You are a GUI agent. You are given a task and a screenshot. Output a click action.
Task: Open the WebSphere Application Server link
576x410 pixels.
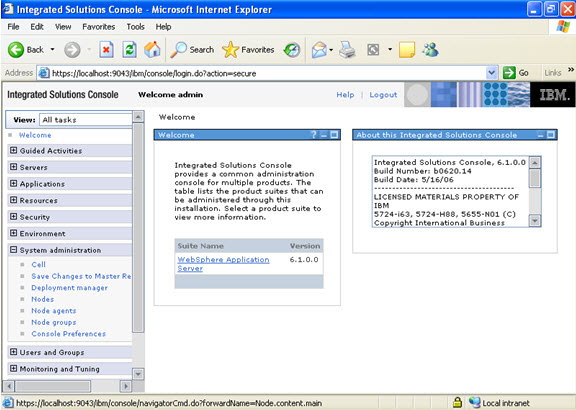[223, 264]
